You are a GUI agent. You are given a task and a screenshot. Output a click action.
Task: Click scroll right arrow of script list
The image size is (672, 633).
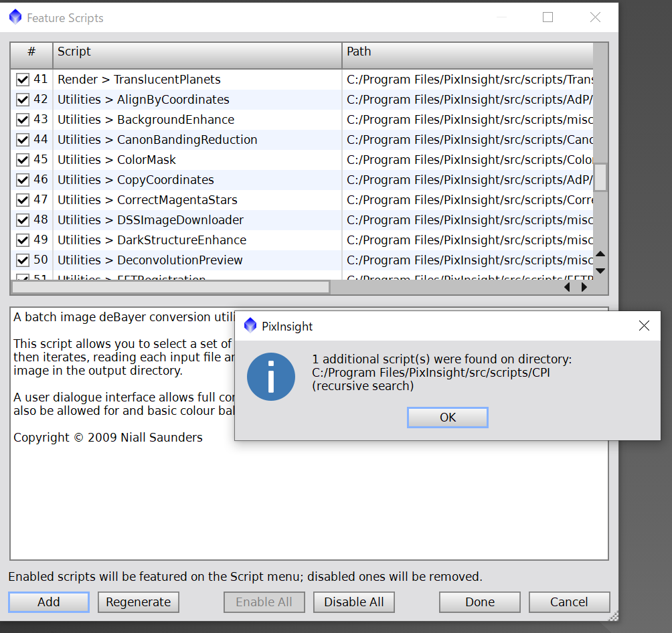click(584, 287)
